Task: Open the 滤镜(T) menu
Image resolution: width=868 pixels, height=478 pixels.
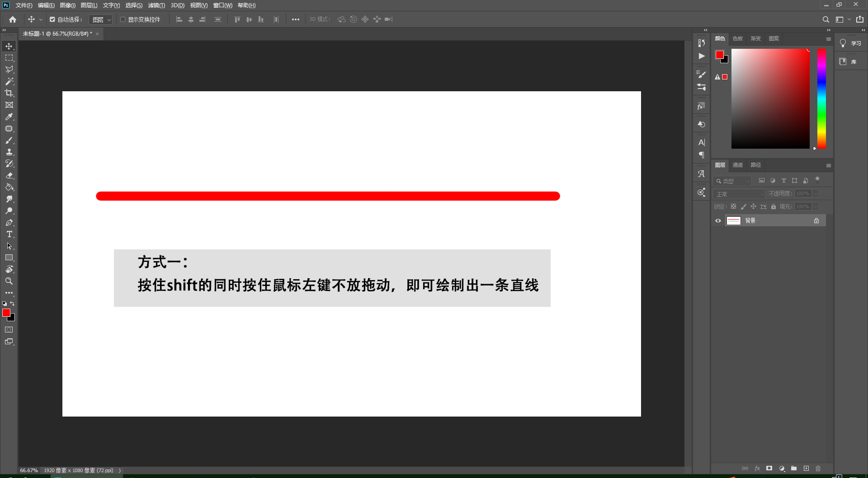Action: coord(156,5)
